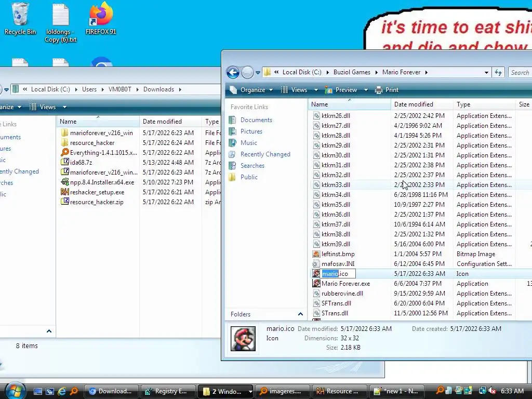This screenshot has width=532, height=399.
Task: Click the mario.ico rename text field
Action: tap(338, 273)
